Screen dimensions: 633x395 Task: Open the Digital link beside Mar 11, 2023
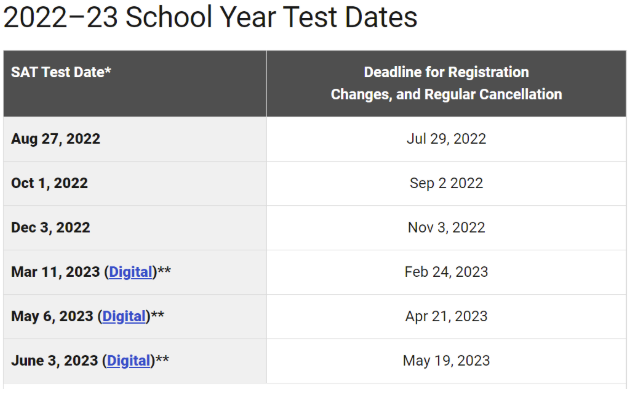tap(131, 272)
